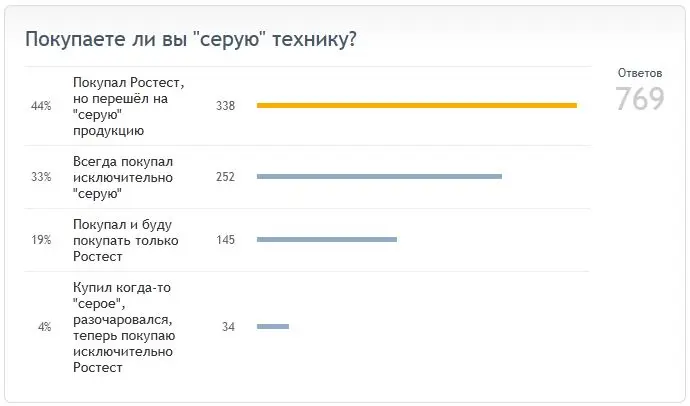This screenshot has width=690, height=406.
Task: Click the 145 vote count
Action: tap(225, 240)
